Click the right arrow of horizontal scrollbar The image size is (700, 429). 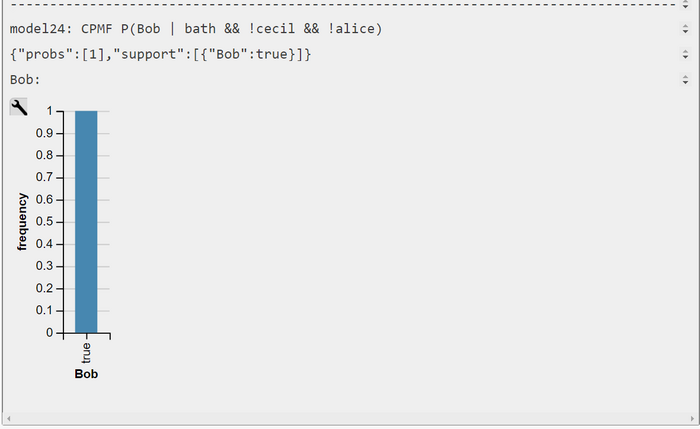point(693,419)
